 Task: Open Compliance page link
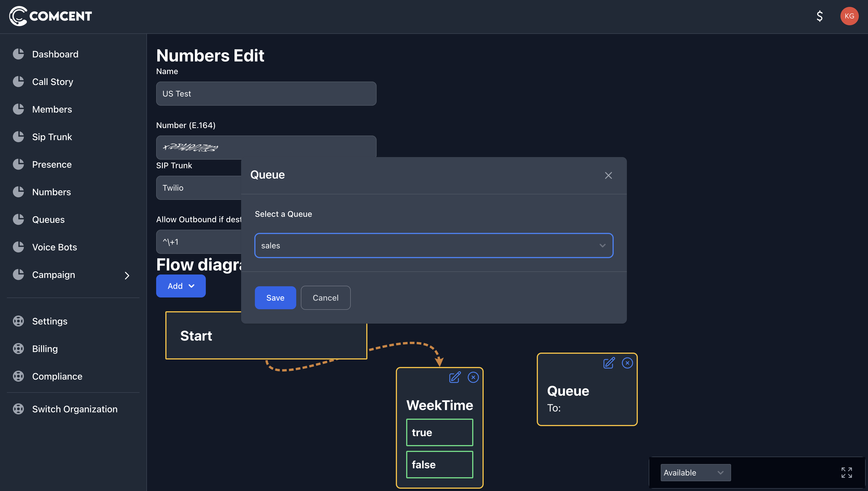coord(57,376)
